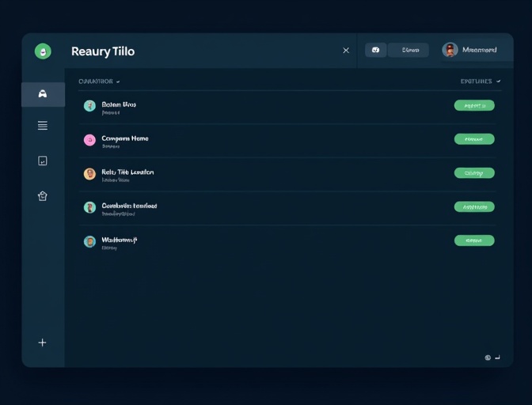Click the pink avatar of Compam Home row
This screenshot has width=532, height=405.
point(89,140)
